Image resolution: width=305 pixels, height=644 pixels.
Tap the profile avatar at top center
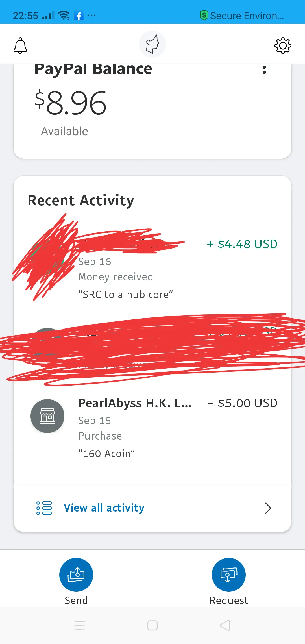152,44
